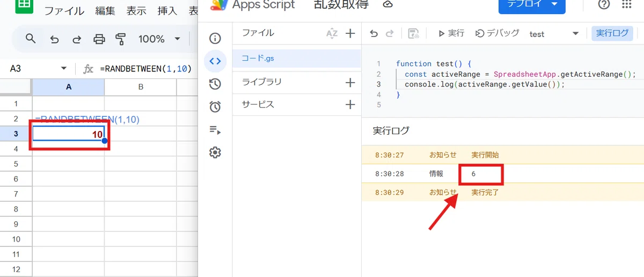Run the script with 実行 button

pos(451,33)
